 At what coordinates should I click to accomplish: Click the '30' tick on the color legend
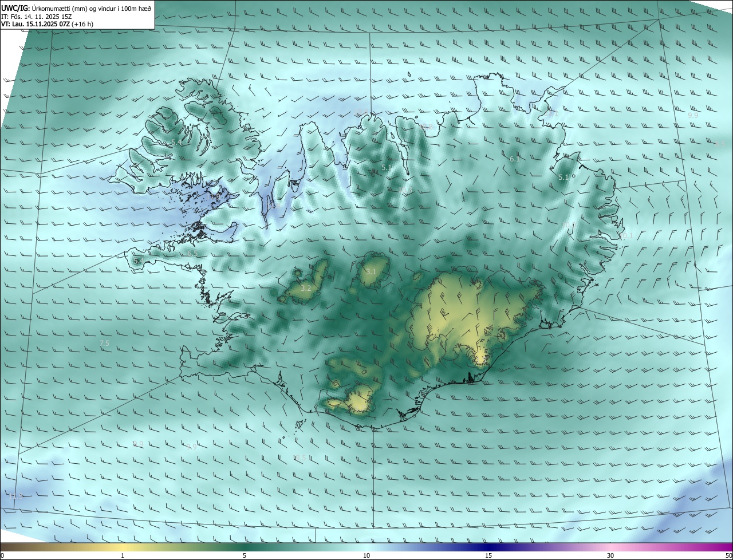click(x=610, y=555)
